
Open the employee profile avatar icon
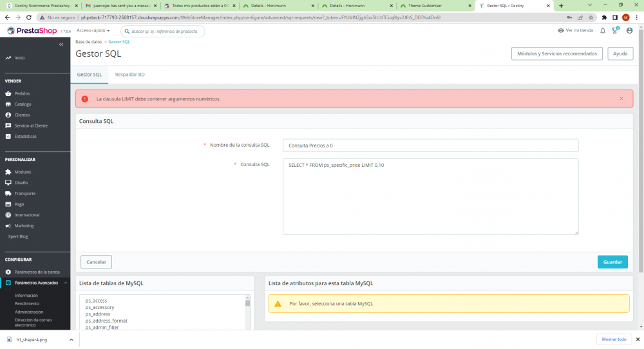click(x=629, y=31)
